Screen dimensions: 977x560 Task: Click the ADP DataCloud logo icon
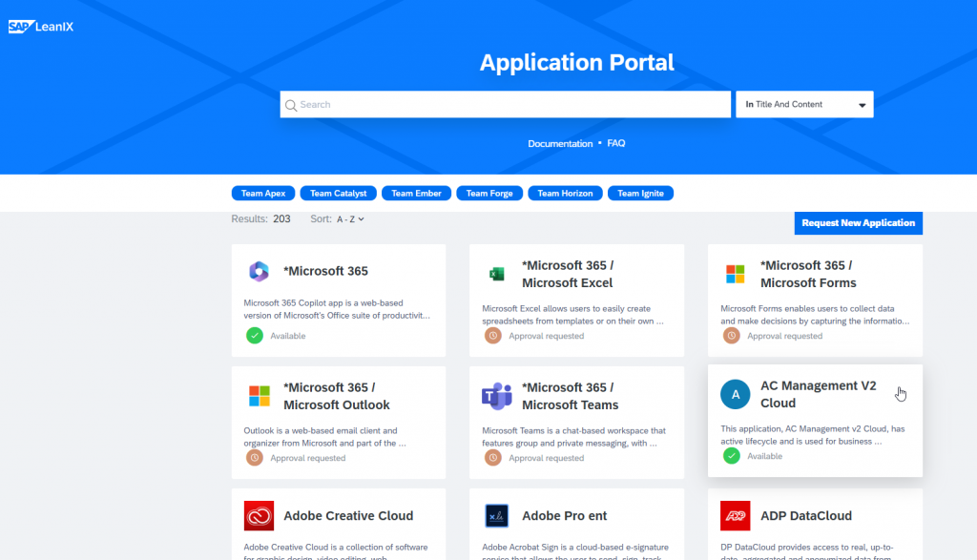[735, 516]
